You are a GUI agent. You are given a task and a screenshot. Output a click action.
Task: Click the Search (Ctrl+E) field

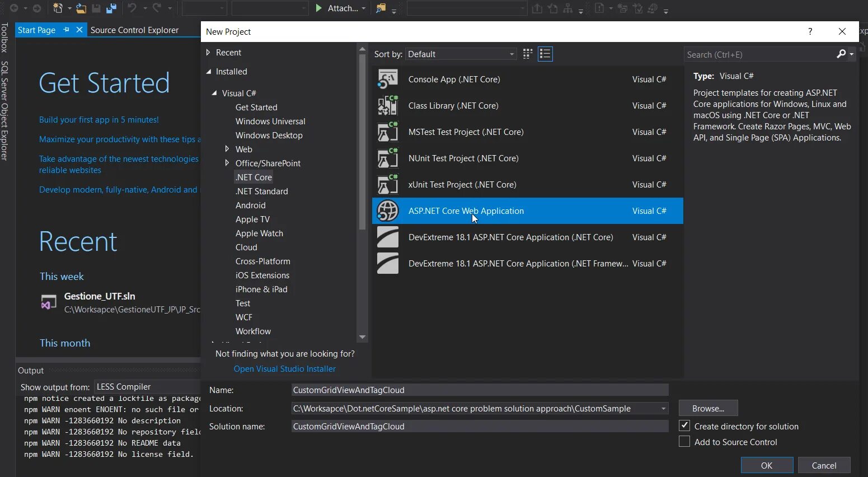tap(760, 54)
